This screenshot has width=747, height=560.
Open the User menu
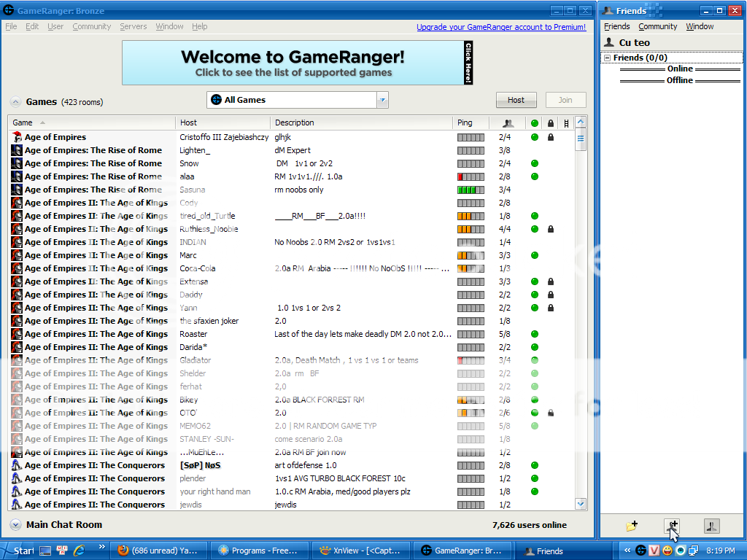(x=55, y=26)
